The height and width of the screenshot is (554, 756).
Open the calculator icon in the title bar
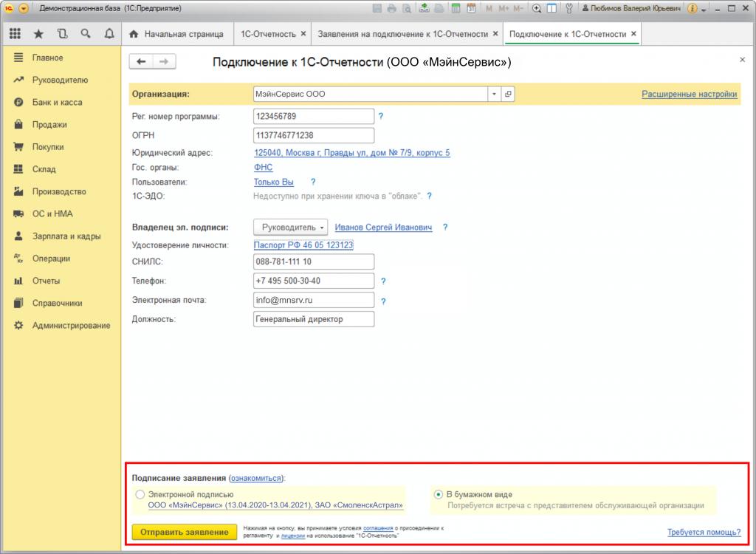[456, 9]
